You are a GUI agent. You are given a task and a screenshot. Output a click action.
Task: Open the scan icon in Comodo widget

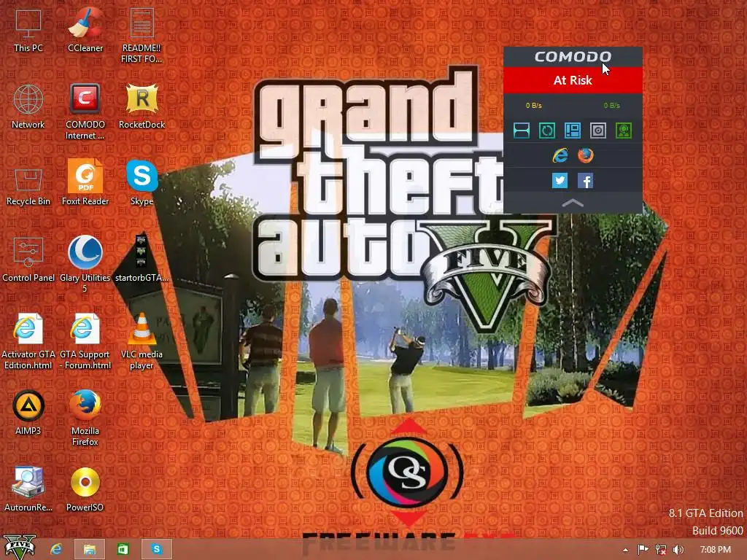(x=522, y=131)
